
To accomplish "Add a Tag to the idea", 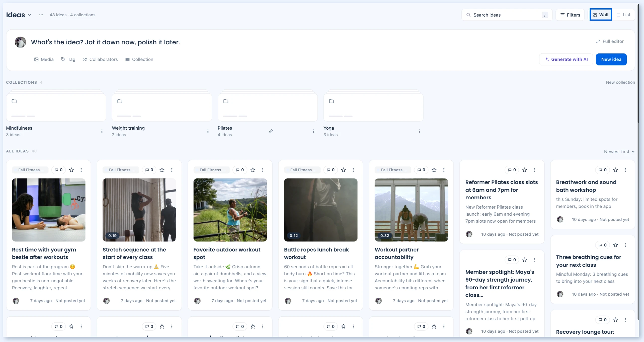I will [68, 59].
